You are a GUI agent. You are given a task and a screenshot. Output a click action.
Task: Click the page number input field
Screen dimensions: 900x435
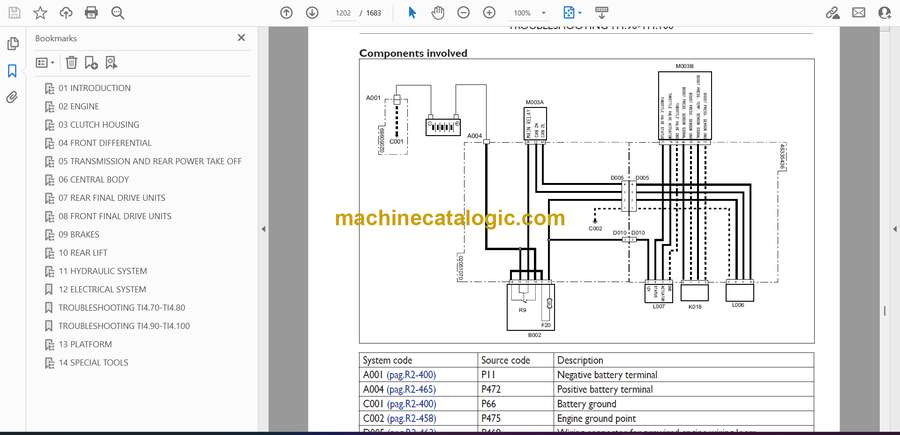click(343, 13)
